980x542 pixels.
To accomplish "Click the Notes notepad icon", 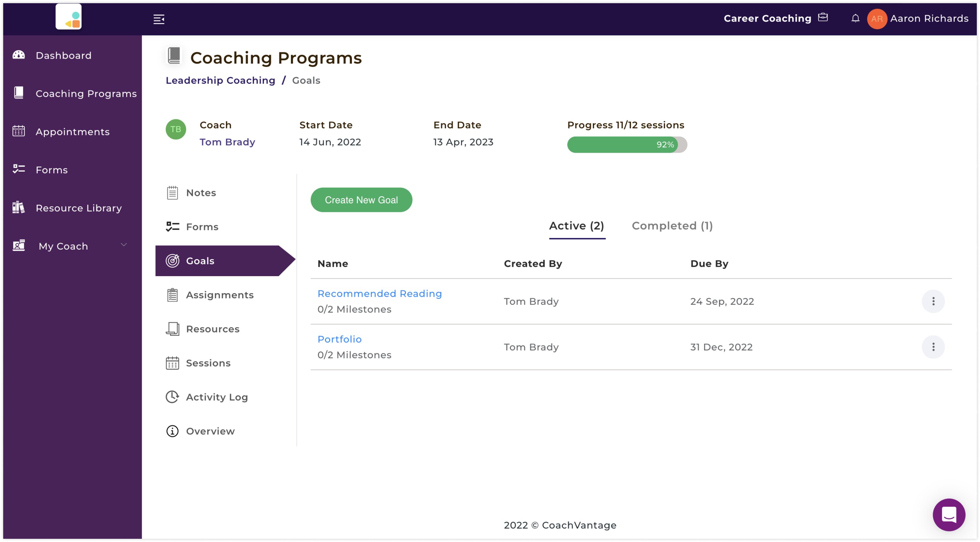I will (x=172, y=193).
